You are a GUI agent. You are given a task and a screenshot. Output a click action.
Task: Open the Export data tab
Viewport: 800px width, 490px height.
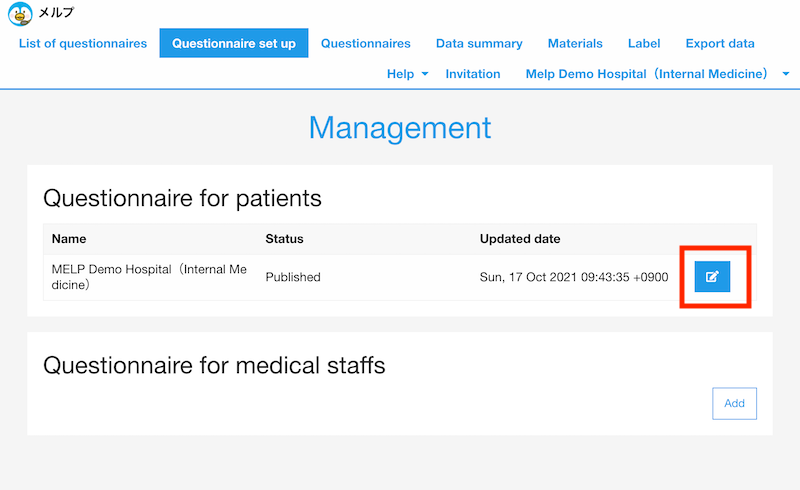click(720, 43)
